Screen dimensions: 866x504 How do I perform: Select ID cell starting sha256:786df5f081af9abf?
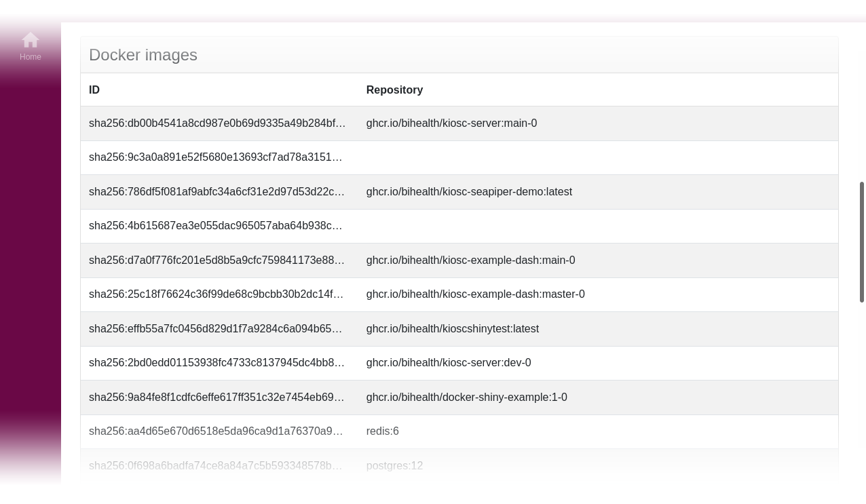tap(219, 192)
